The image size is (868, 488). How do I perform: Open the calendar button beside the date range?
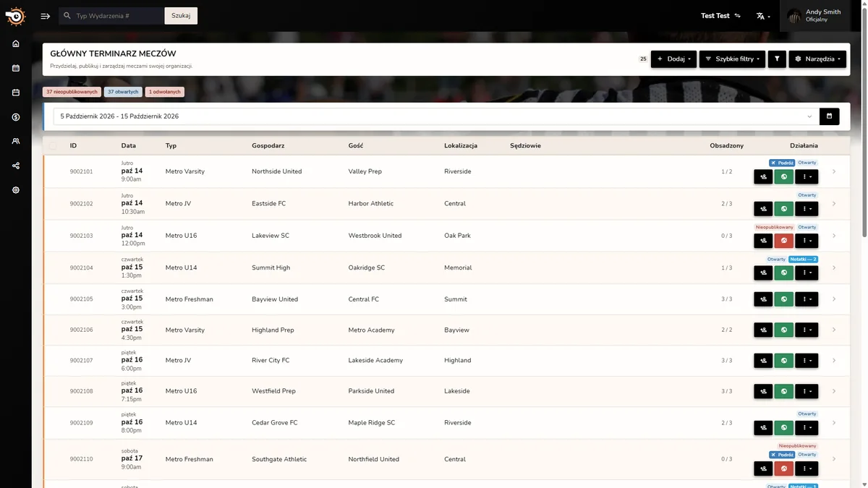point(829,116)
